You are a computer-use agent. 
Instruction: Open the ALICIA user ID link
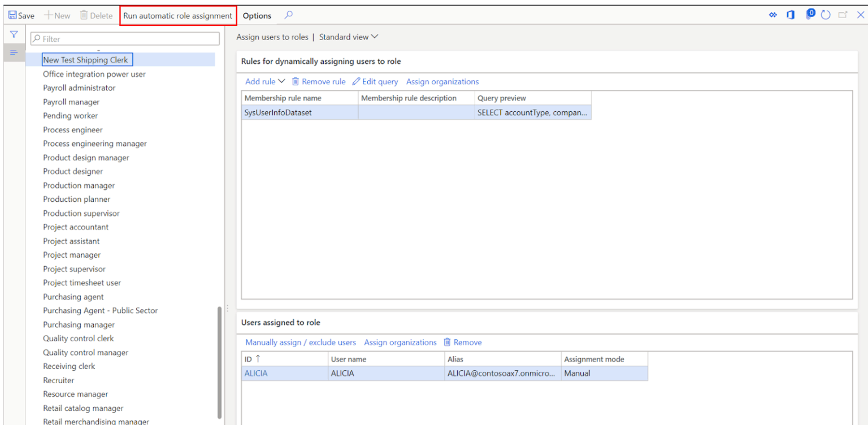coord(256,374)
